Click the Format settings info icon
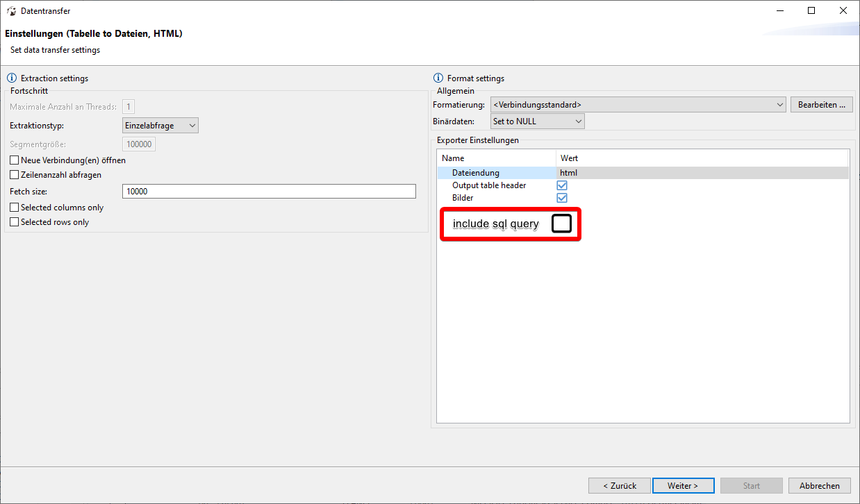This screenshot has height=504, width=860. (x=438, y=78)
